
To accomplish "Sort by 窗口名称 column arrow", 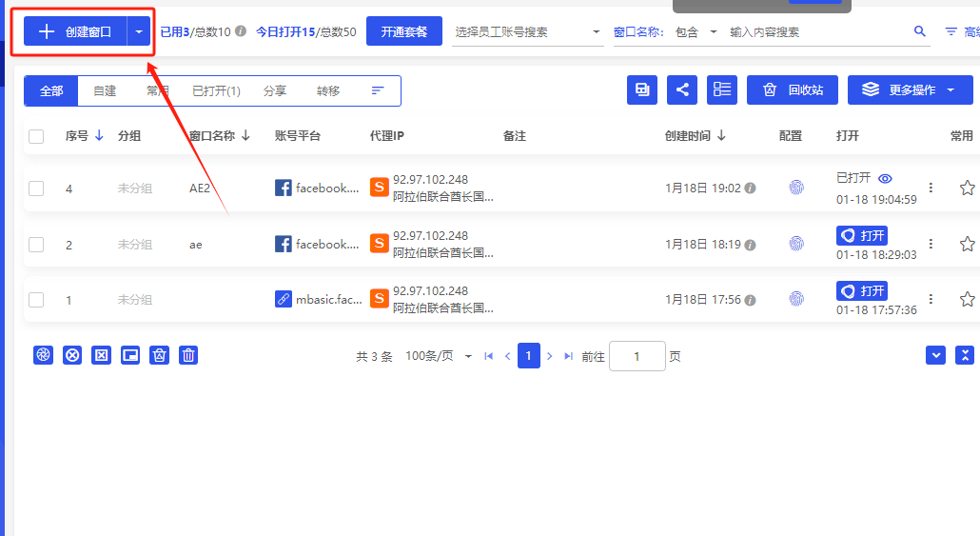I will (245, 136).
